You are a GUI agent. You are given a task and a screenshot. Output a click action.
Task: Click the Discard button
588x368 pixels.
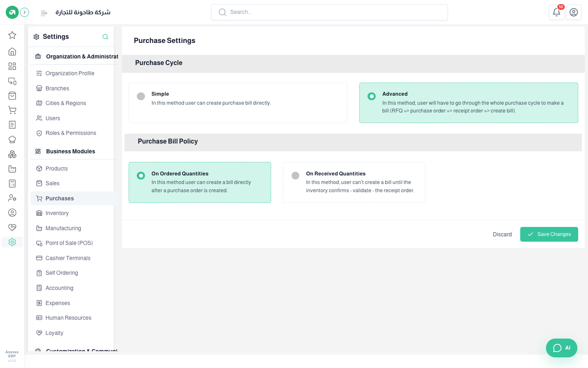coord(502,234)
